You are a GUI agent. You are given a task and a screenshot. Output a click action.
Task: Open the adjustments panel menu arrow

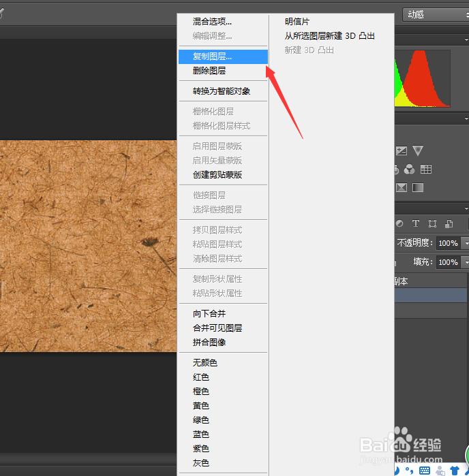[x=466, y=119]
